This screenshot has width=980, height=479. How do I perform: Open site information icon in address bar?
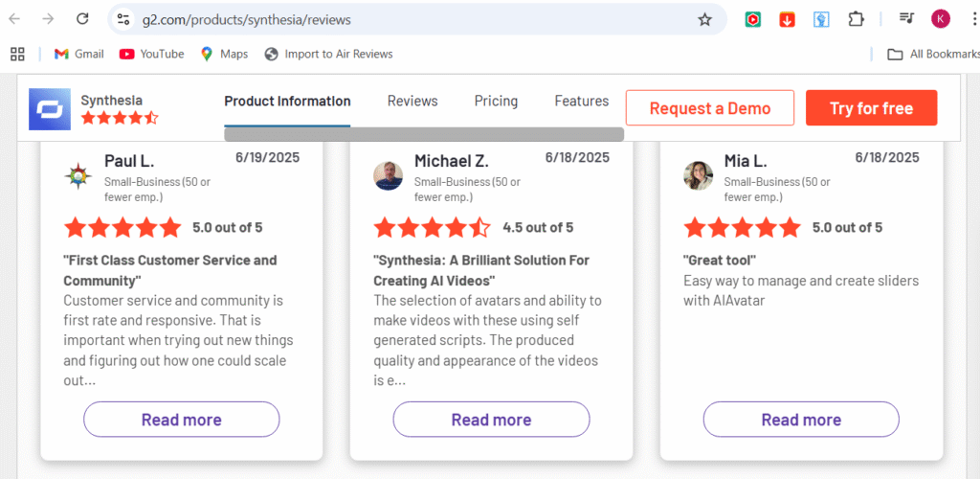click(123, 19)
